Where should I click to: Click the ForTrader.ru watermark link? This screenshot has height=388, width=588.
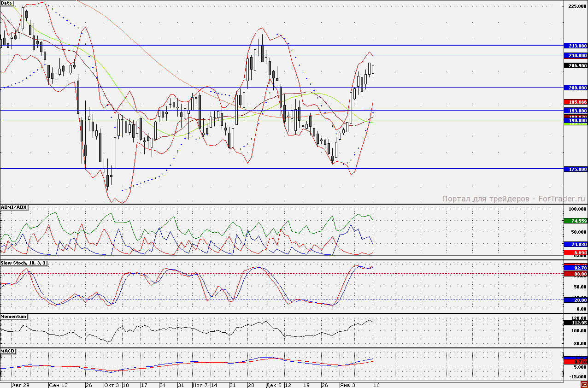click(513, 199)
